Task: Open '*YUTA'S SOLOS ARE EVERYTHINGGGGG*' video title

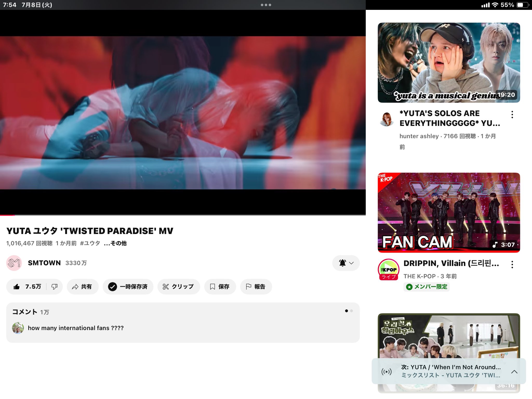Action: click(450, 118)
